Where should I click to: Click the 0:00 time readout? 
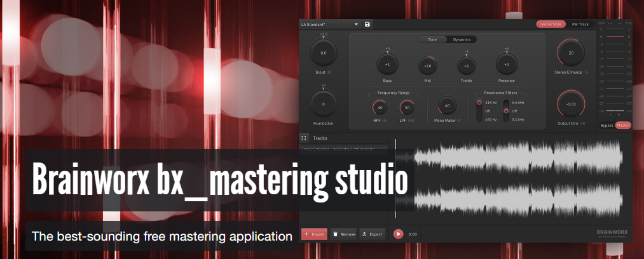point(413,234)
